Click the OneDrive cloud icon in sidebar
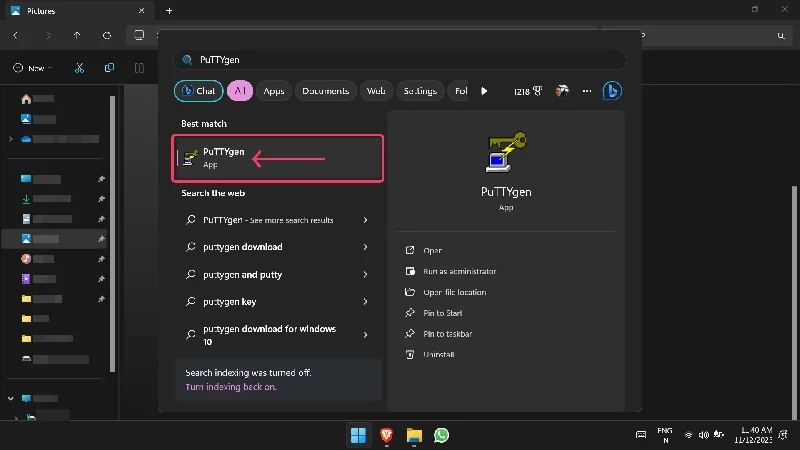This screenshot has height=450, width=800. pyautogui.click(x=26, y=139)
